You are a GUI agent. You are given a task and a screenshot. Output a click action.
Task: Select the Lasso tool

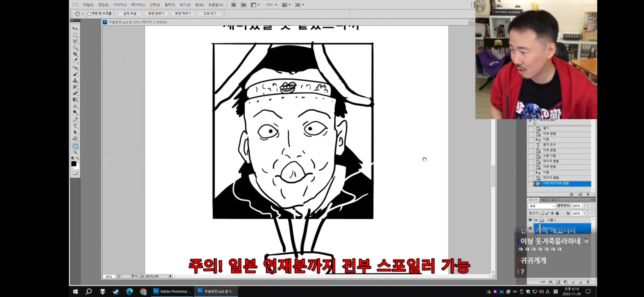[75, 41]
